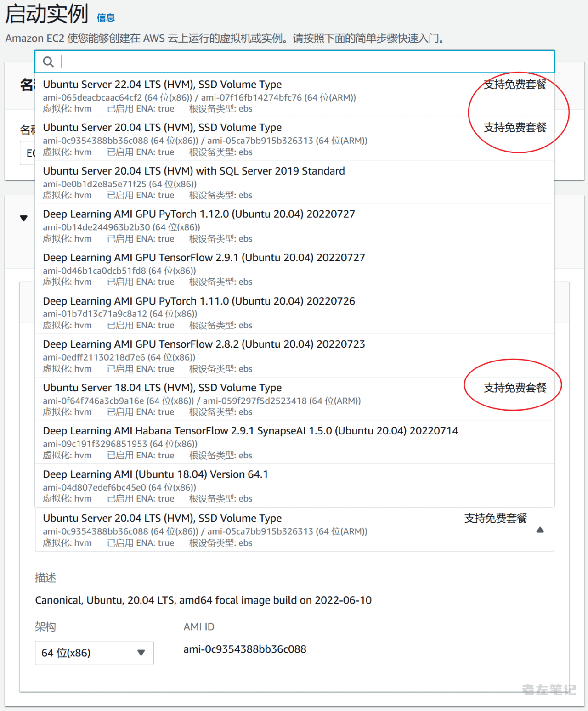This screenshot has width=588, height=711.
Task: Click the AMI ID label
Action: coord(199,626)
